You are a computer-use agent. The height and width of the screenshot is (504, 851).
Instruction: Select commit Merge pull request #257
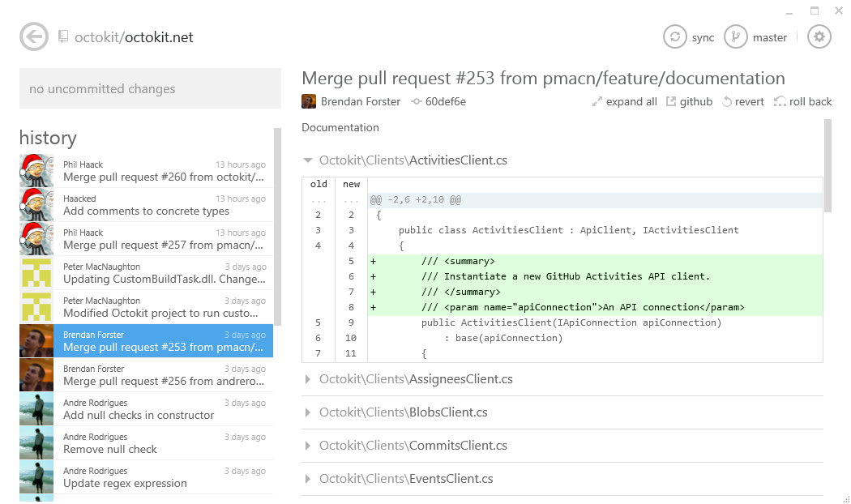(x=146, y=239)
